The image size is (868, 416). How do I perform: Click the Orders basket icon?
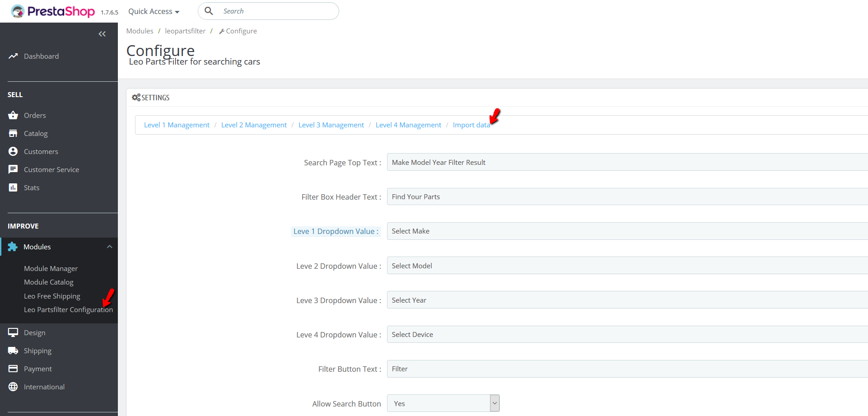(13, 115)
